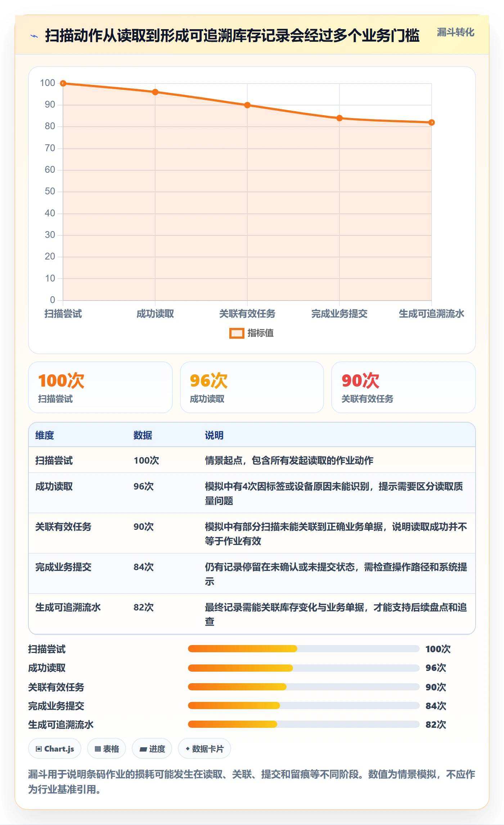
Task: Click the 90次 关联有效任务 data card
Action: pos(404,387)
